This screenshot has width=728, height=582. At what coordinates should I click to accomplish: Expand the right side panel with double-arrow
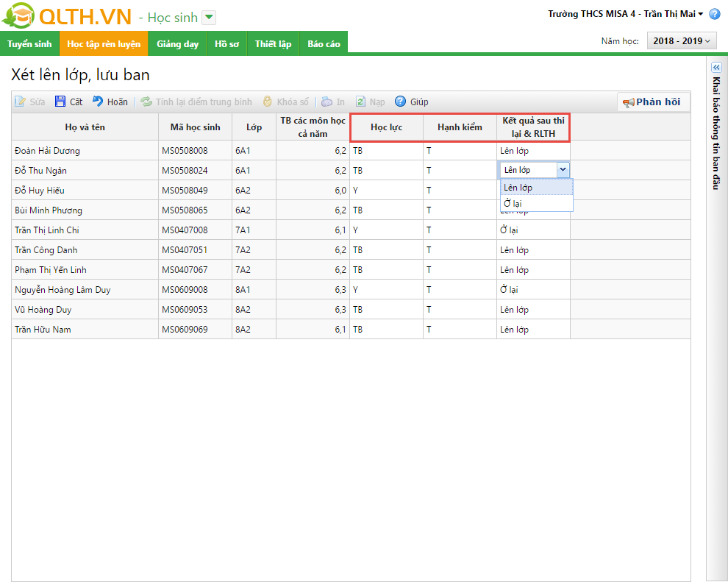(x=716, y=67)
